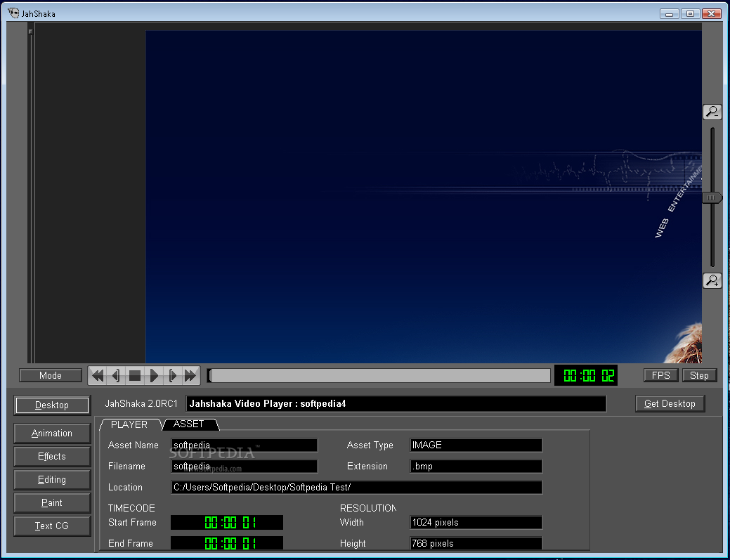Click the zoom in magnifier icon
This screenshot has width=730, height=560.
tap(712, 280)
